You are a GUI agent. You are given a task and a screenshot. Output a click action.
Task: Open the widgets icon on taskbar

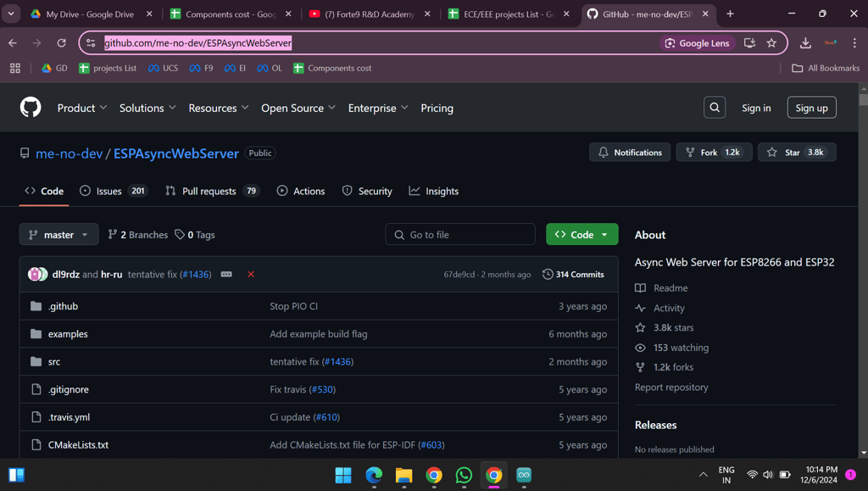[x=16, y=475]
